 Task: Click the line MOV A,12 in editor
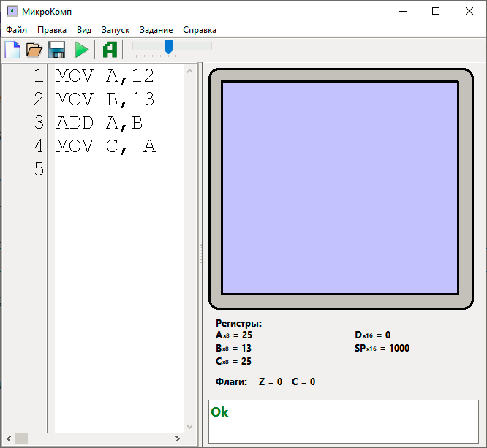point(105,75)
